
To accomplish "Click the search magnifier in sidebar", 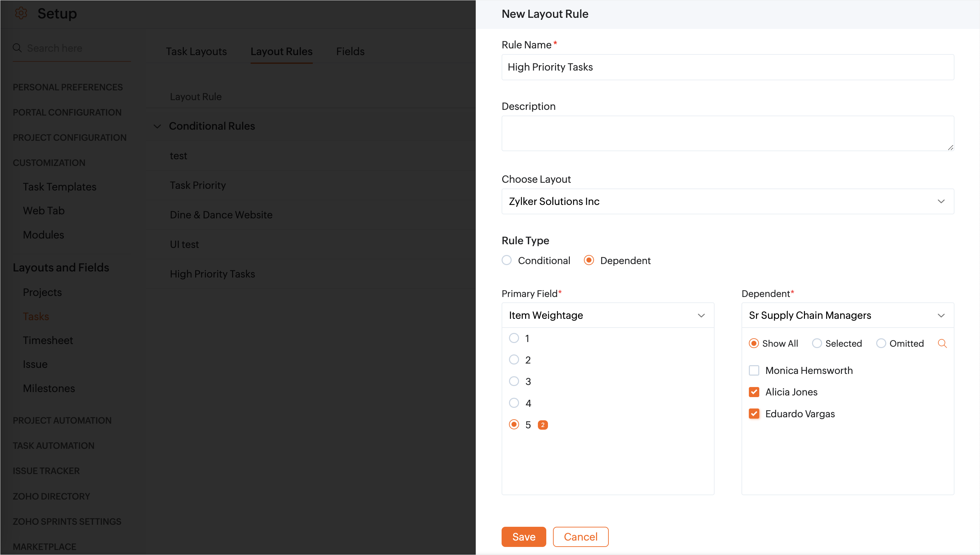I will 17,48.
